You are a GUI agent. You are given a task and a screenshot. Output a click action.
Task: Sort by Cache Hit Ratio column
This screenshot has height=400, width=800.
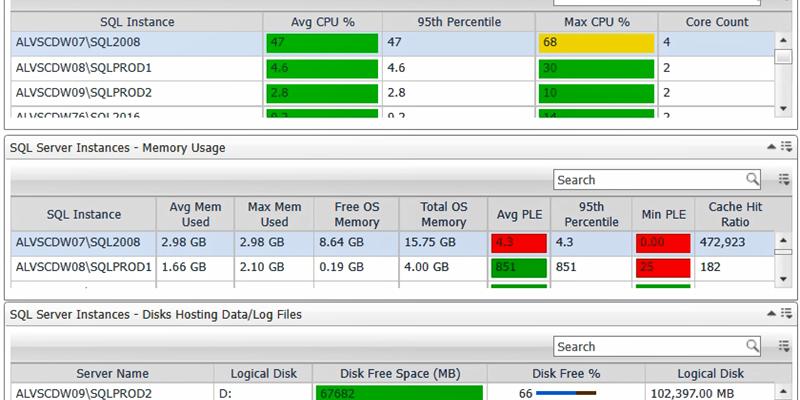[x=735, y=214]
